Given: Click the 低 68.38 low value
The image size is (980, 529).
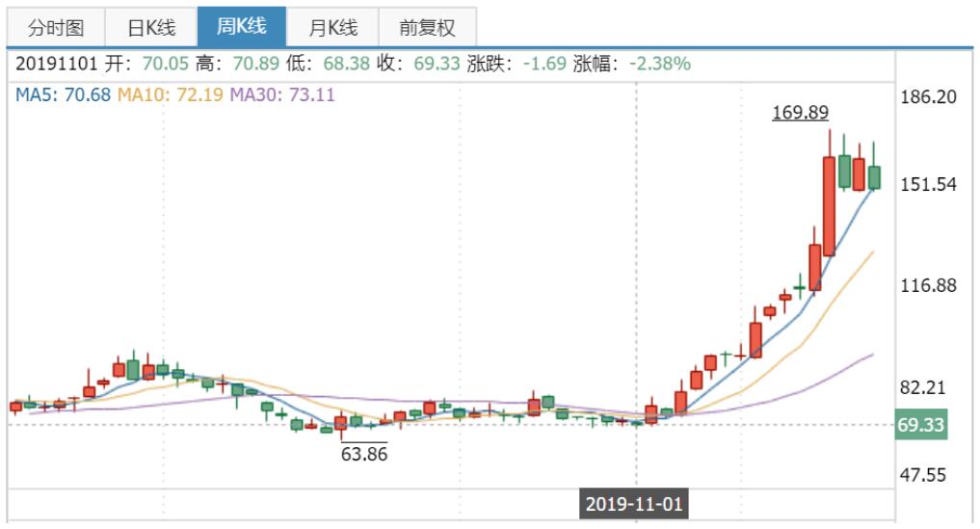Looking at the screenshot, I should (x=346, y=64).
